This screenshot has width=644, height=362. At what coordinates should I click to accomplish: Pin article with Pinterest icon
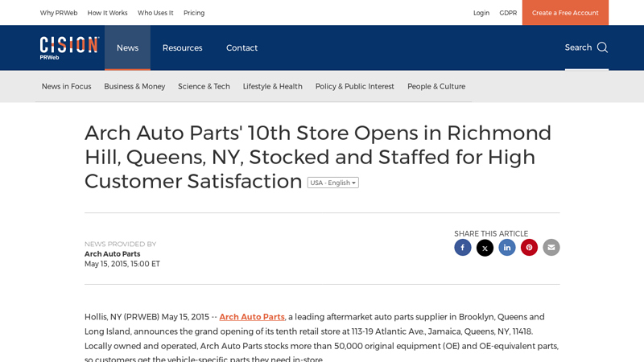coord(529,248)
